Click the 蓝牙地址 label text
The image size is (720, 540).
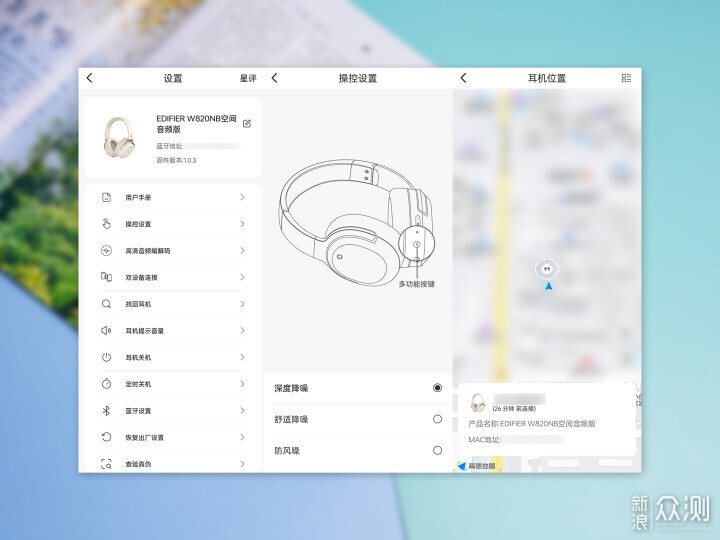coord(169,146)
